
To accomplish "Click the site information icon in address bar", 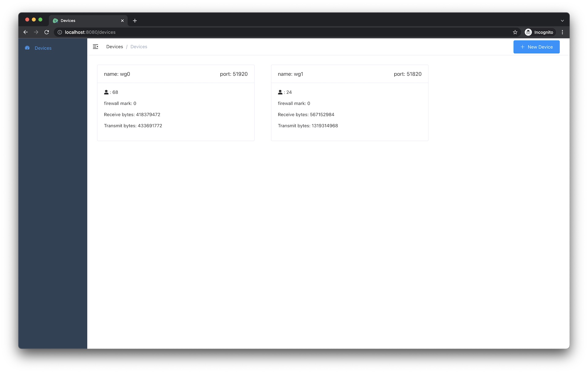I will pos(60,32).
